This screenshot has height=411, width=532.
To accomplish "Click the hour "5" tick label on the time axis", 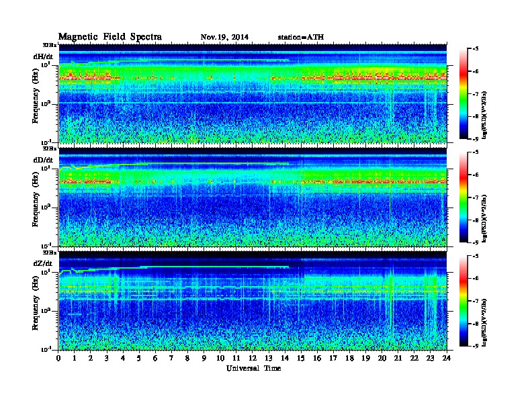I will click(139, 358).
